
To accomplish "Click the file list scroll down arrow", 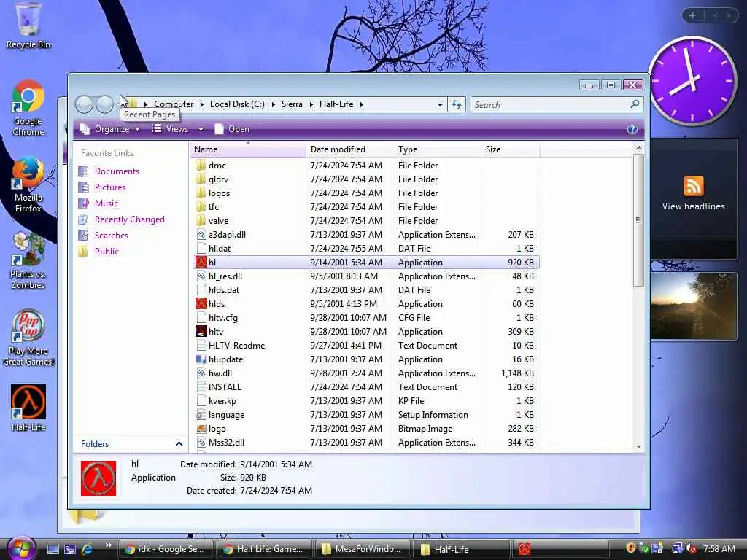I will (x=639, y=446).
